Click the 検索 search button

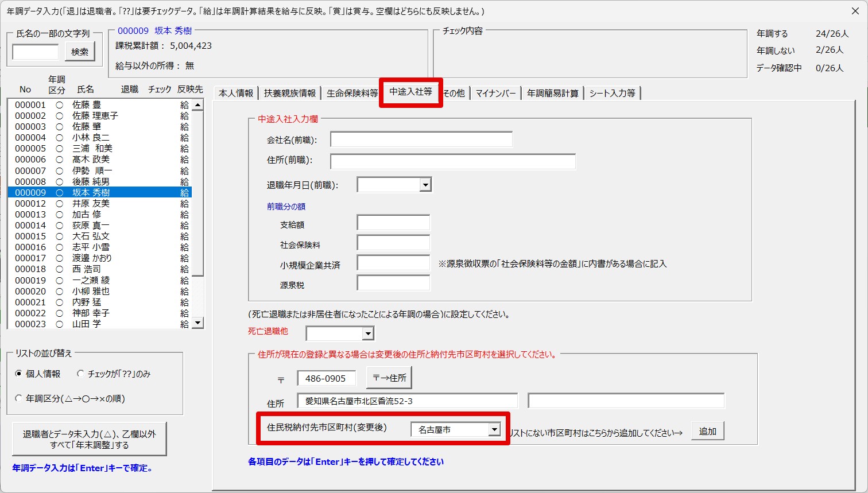[x=80, y=52]
